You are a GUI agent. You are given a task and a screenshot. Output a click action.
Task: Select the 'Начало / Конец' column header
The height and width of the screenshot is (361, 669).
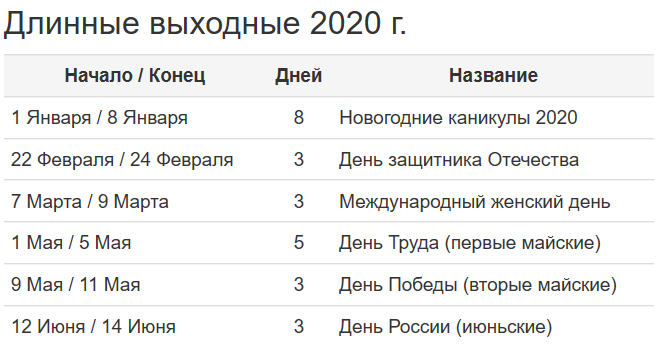click(x=135, y=76)
